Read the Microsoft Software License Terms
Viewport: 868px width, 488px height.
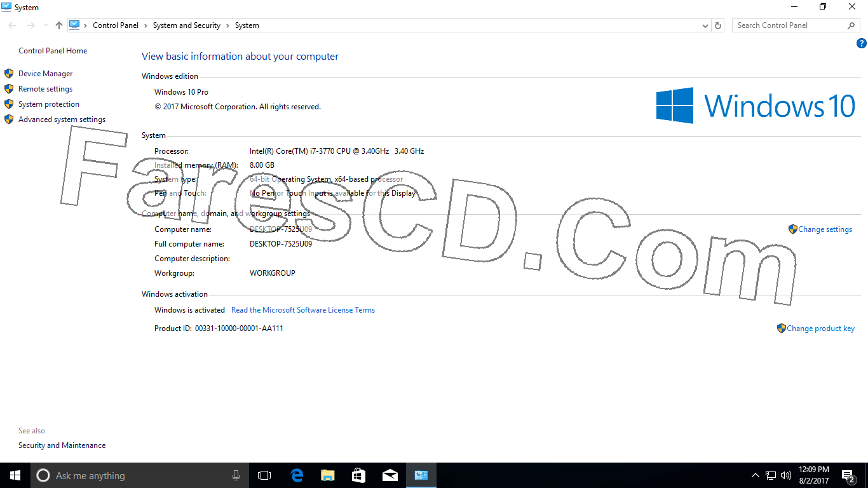click(x=303, y=310)
